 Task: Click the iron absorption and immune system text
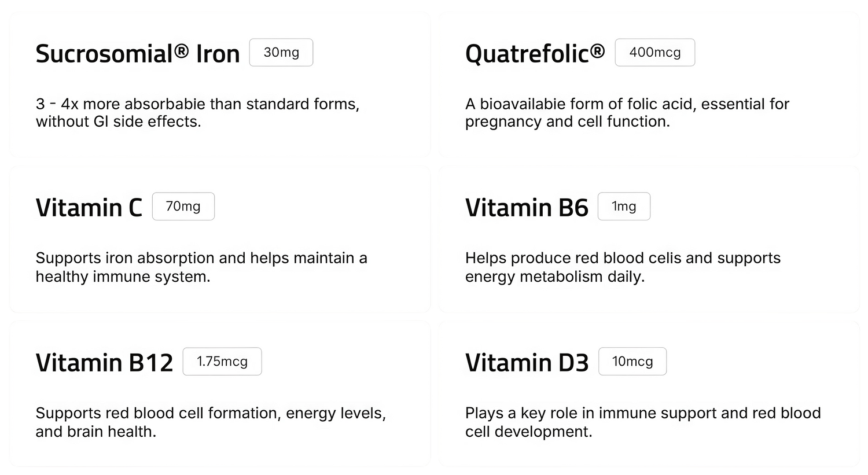pyautogui.click(x=201, y=267)
